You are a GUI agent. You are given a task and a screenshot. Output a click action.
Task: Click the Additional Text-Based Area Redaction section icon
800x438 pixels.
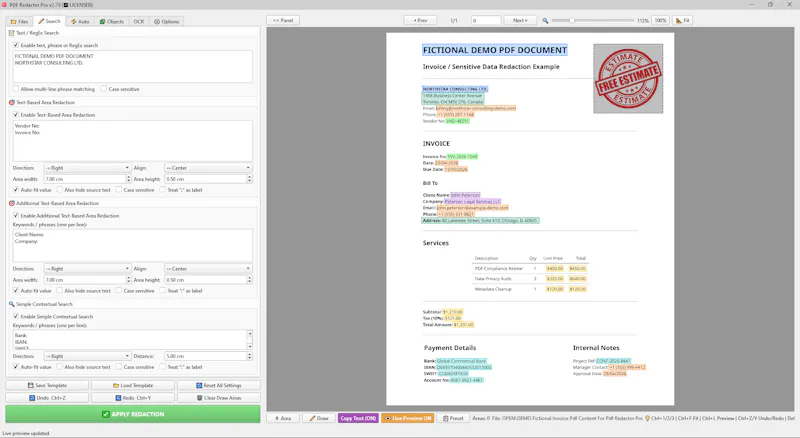point(11,203)
